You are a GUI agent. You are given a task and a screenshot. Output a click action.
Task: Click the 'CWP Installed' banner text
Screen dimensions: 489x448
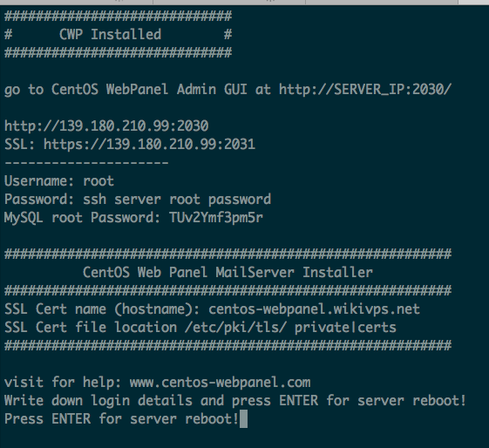pyautogui.click(x=110, y=34)
